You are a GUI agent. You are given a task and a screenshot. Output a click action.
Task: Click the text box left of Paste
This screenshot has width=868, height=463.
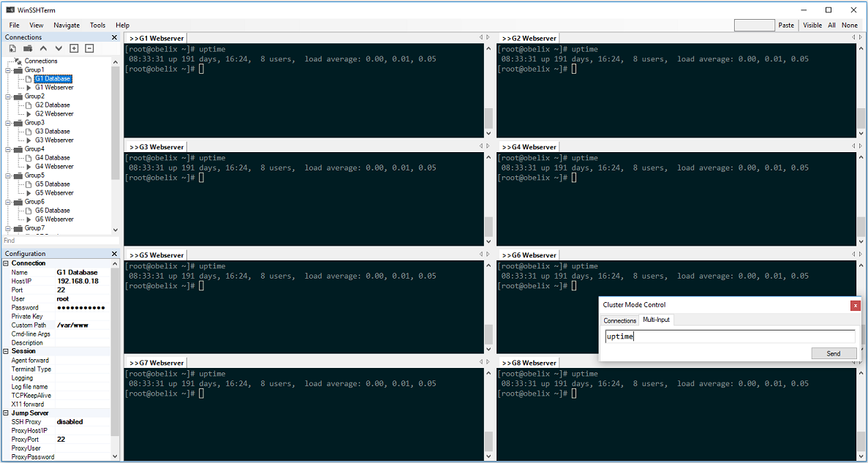point(754,25)
